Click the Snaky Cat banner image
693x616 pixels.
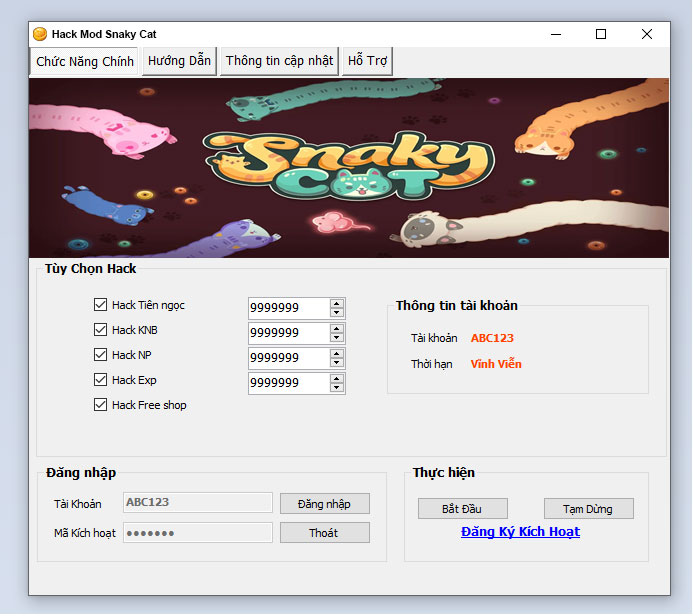click(x=349, y=168)
